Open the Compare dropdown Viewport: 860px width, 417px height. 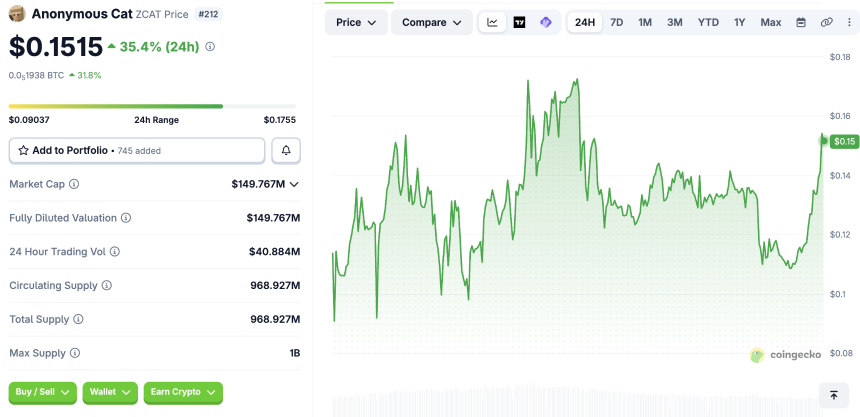pos(432,22)
